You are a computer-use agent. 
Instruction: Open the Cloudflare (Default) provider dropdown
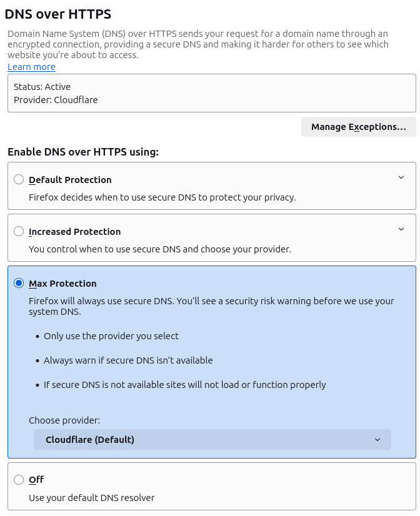pos(212,440)
